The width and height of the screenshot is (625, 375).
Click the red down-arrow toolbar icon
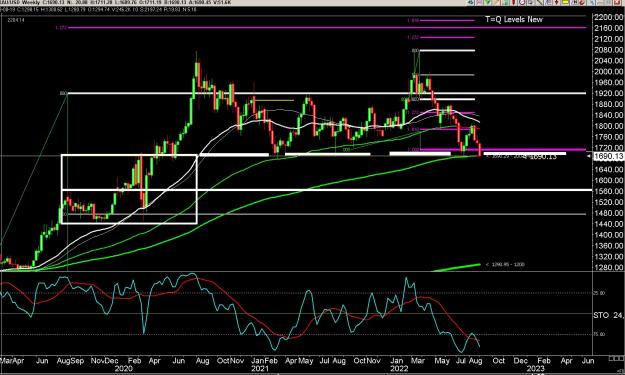(556, 2)
